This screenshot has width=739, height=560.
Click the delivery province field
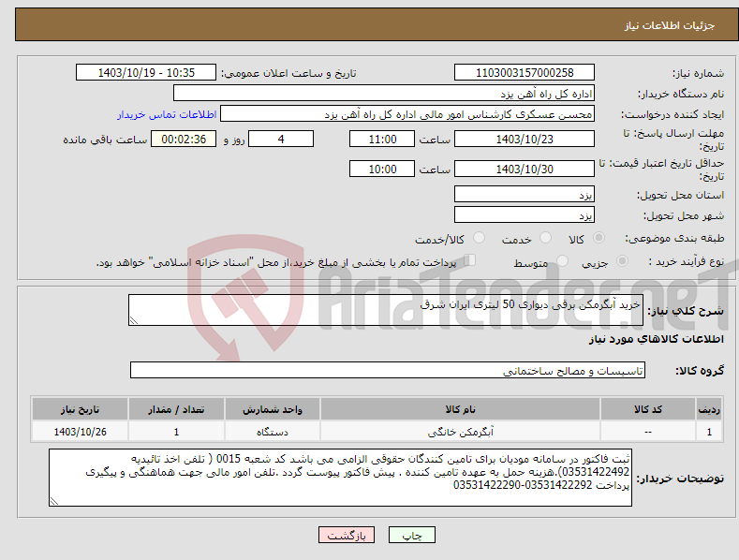pos(525,194)
